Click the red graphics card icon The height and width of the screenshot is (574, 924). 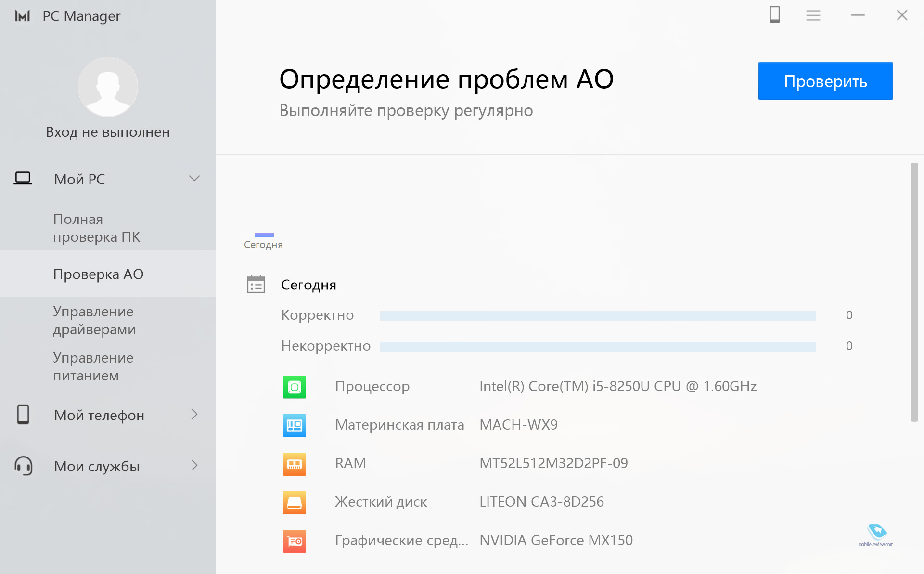coord(295,541)
